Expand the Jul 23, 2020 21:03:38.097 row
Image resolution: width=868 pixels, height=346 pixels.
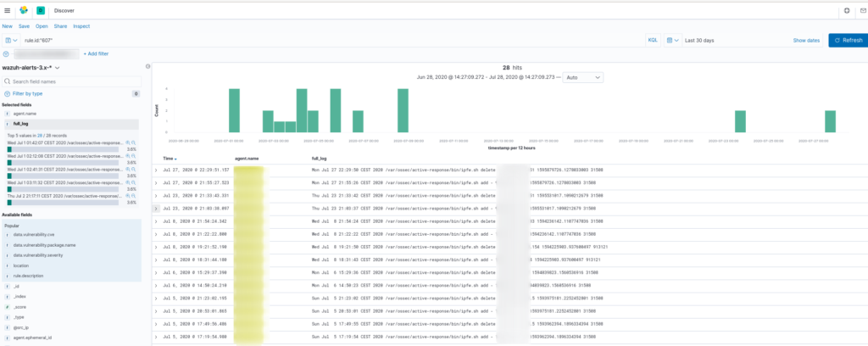[156, 208]
